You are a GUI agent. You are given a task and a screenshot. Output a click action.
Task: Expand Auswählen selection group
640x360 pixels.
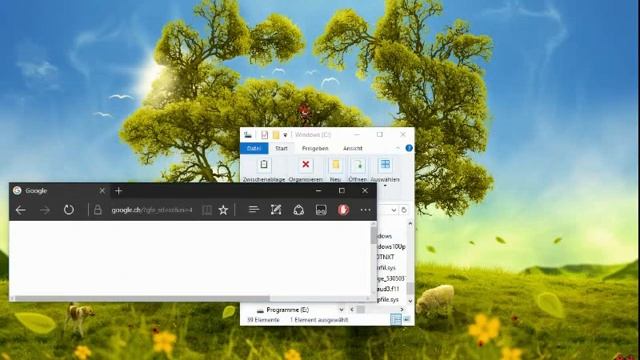385,171
